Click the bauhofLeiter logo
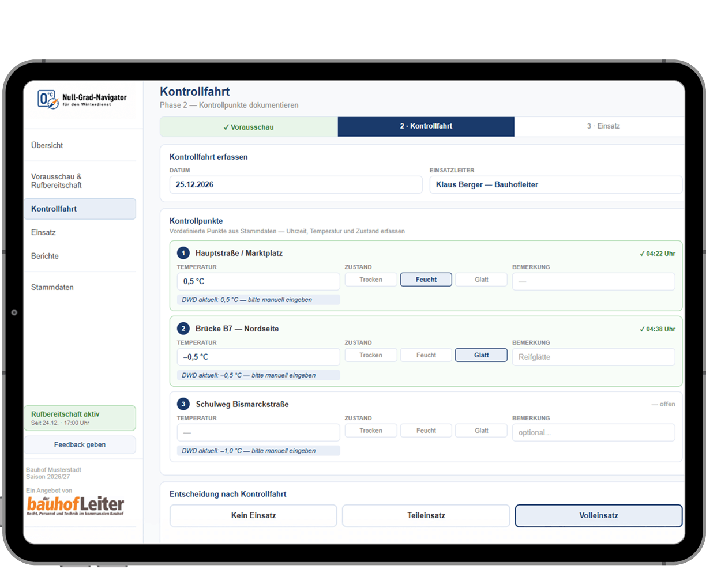The width and height of the screenshot is (706, 588). (x=75, y=506)
